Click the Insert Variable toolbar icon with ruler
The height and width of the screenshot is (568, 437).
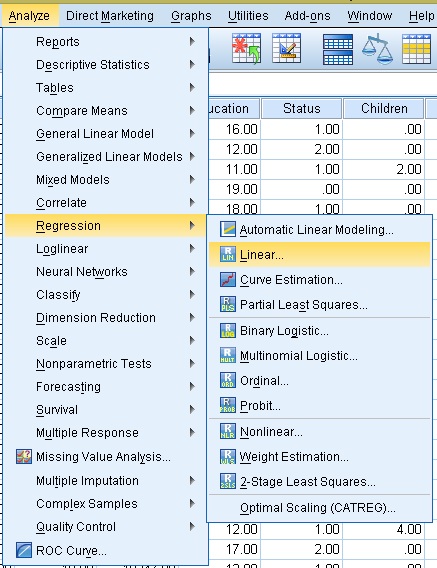286,49
